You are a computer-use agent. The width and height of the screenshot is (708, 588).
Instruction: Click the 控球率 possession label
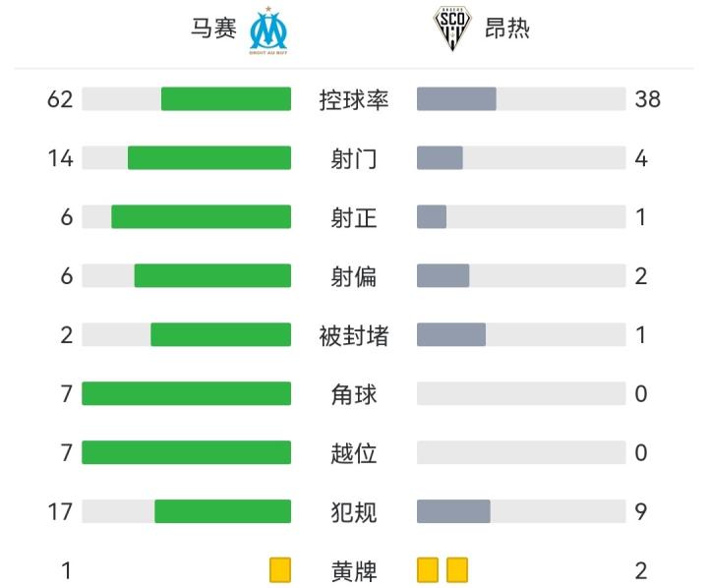pyautogui.click(x=354, y=99)
